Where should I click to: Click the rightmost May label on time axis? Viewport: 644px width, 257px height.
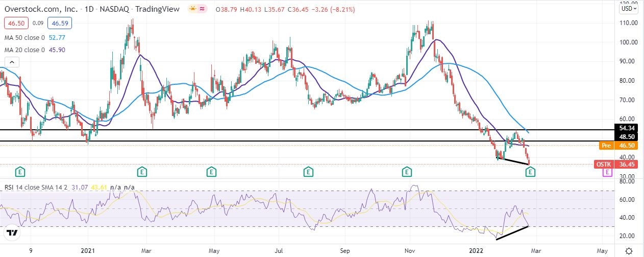[602, 251]
